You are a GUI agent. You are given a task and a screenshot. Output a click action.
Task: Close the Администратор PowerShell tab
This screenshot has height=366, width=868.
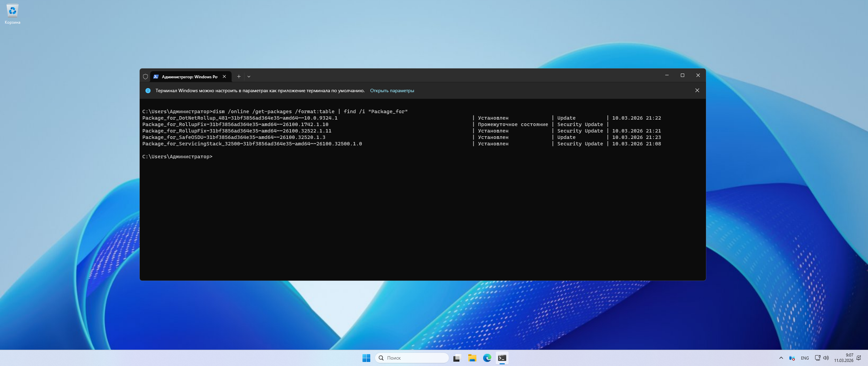click(224, 77)
